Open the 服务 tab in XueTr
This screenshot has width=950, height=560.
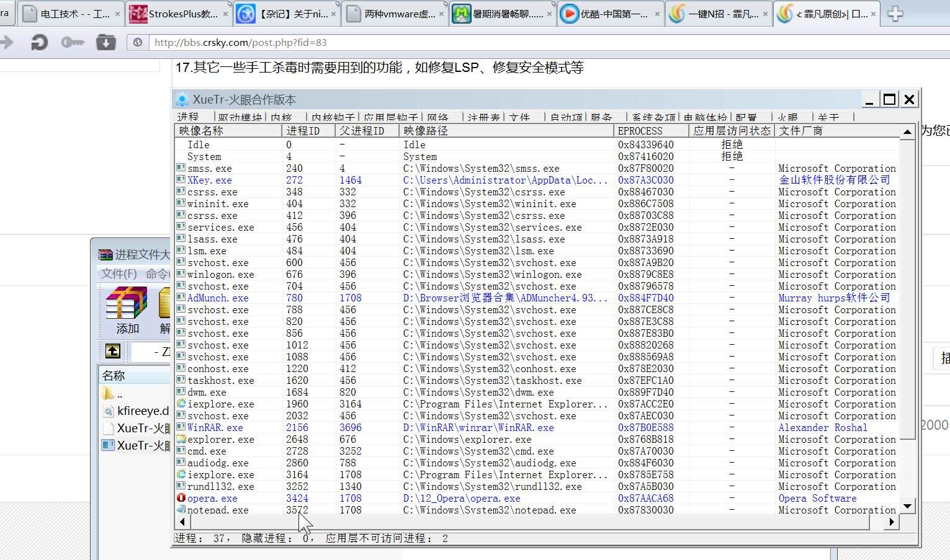pyautogui.click(x=601, y=117)
